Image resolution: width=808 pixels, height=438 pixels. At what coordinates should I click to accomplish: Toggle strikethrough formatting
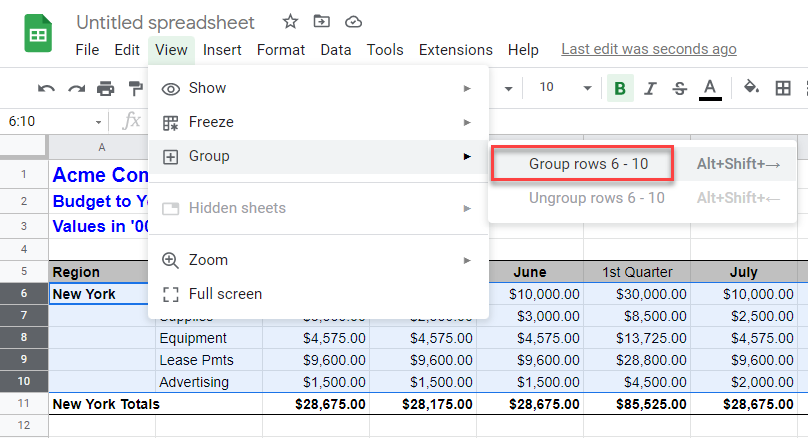pyautogui.click(x=679, y=88)
